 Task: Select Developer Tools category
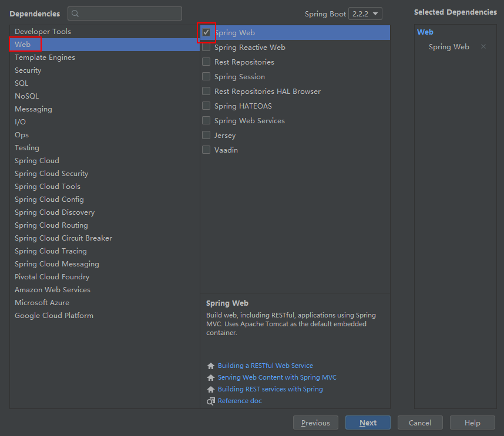(105, 32)
